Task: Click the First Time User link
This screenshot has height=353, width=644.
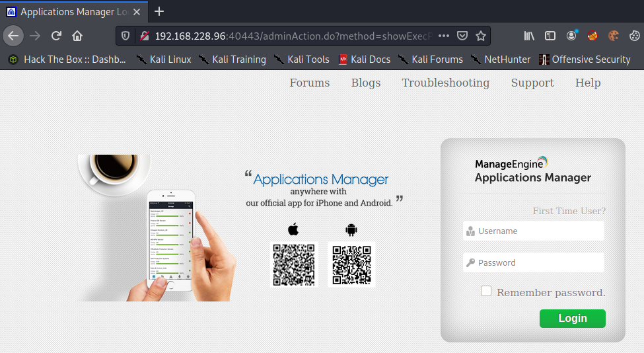Action: pyautogui.click(x=569, y=211)
